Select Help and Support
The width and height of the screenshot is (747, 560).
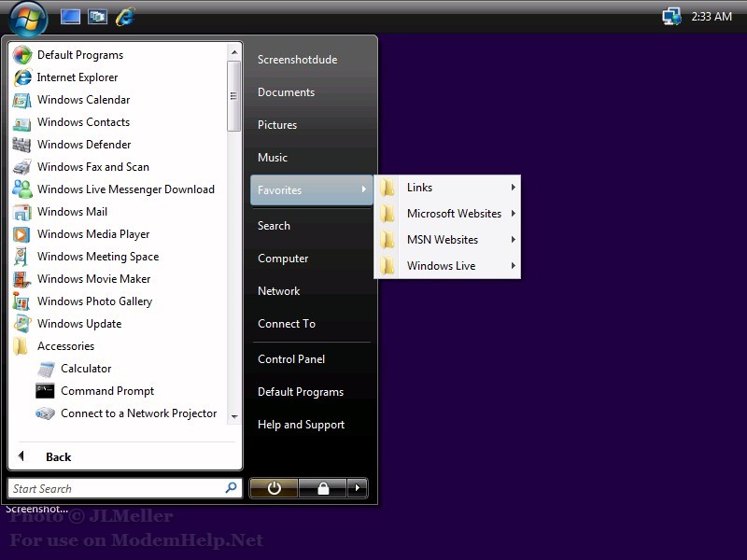[x=301, y=425]
